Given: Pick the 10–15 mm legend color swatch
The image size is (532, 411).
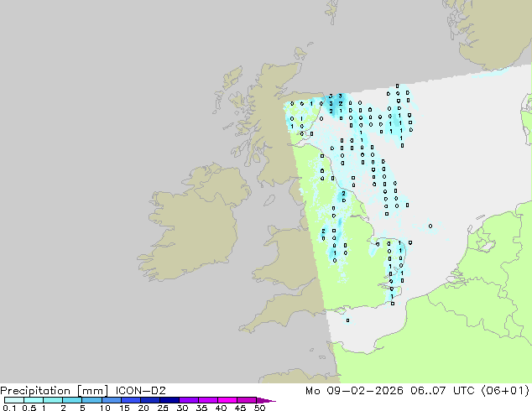Looking at the screenshot, I should pos(112,400).
